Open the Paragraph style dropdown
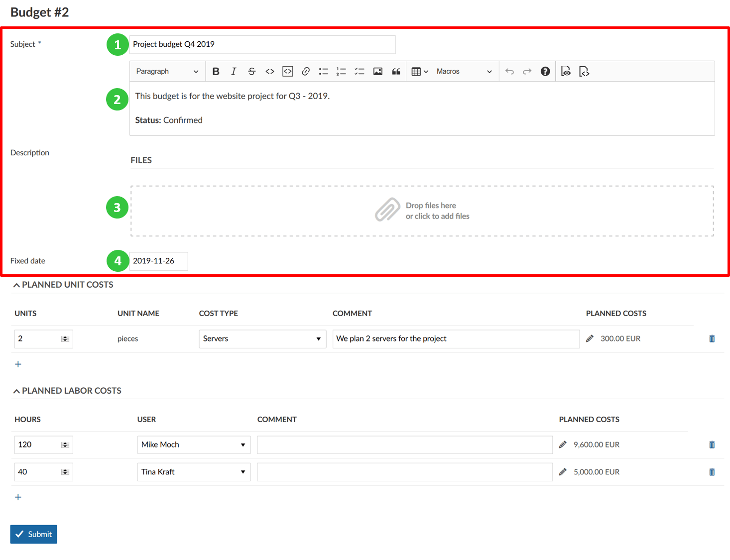This screenshot has width=730, height=560. [167, 72]
